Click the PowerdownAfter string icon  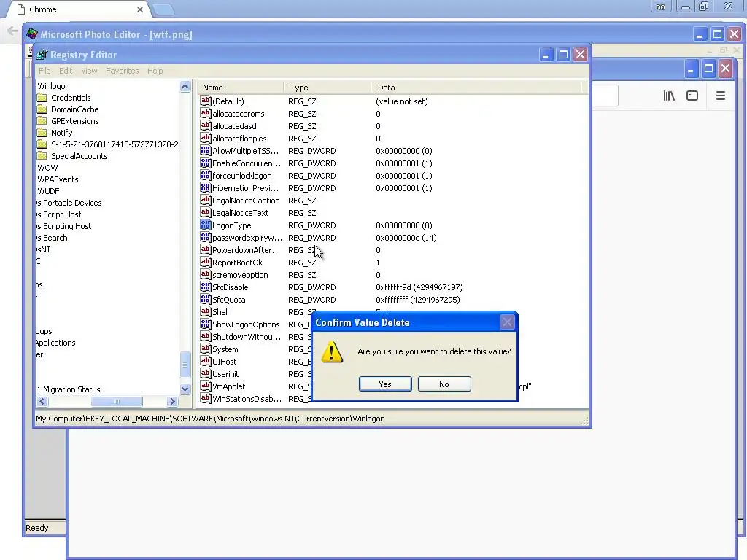tap(205, 249)
